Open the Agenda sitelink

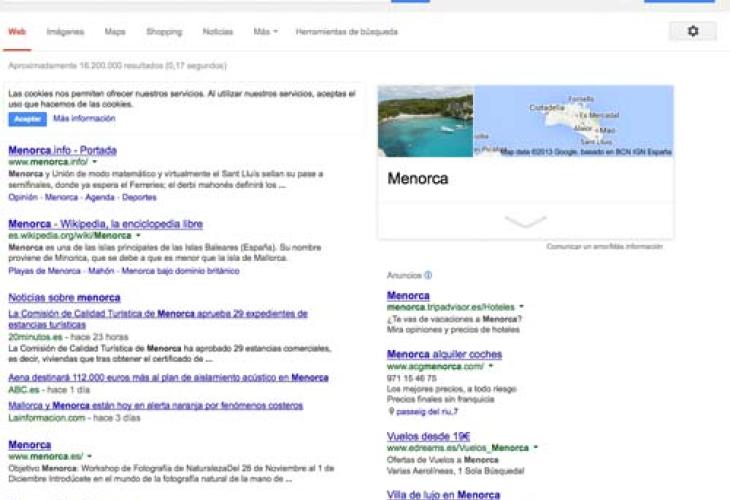(x=100, y=197)
